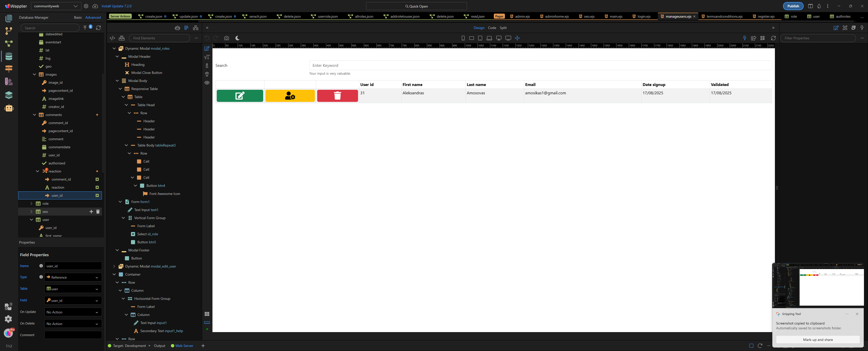The width and height of the screenshot is (868, 351).
Task: Expand the role table node
Action: point(31,203)
